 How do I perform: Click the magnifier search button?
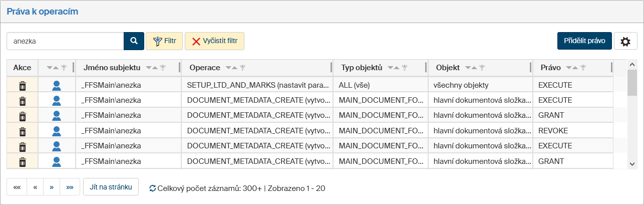[134, 41]
